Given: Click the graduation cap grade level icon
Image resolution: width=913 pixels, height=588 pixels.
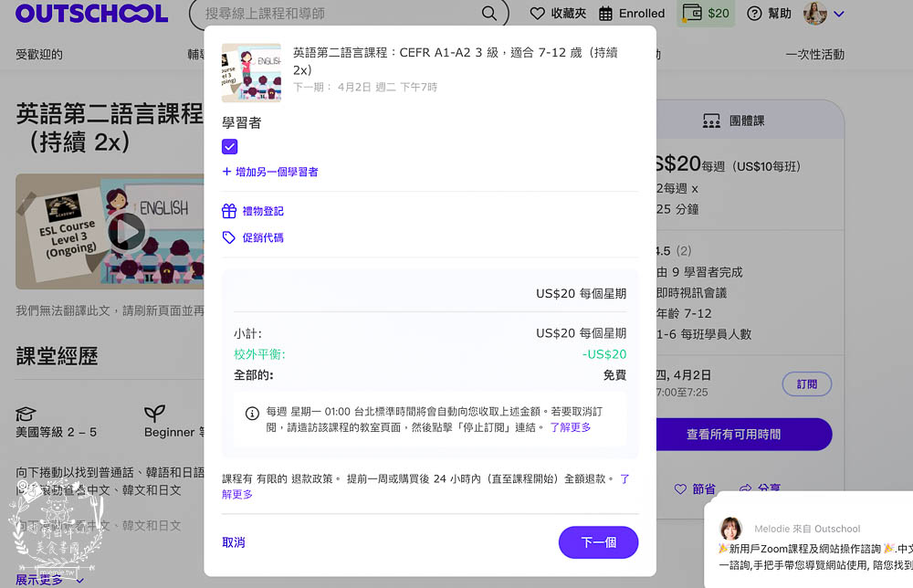Looking at the screenshot, I should coord(26,414).
